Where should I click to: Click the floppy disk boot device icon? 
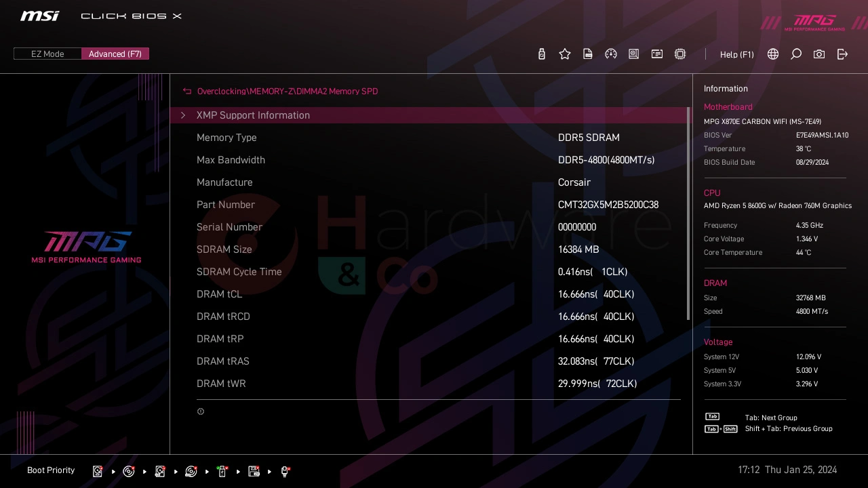[254, 471]
